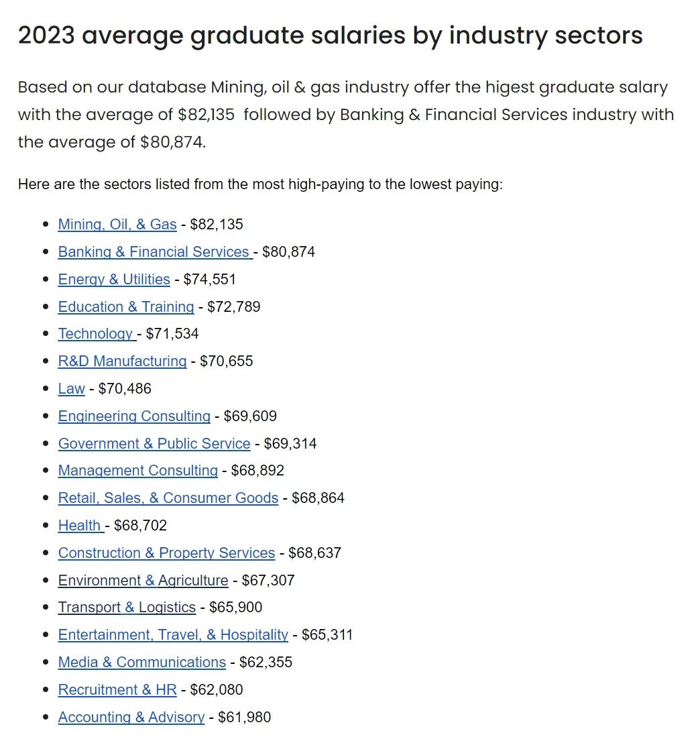Go to Government & Public Service link
The width and height of the screenshot is (700, 741).
point(154,443)
